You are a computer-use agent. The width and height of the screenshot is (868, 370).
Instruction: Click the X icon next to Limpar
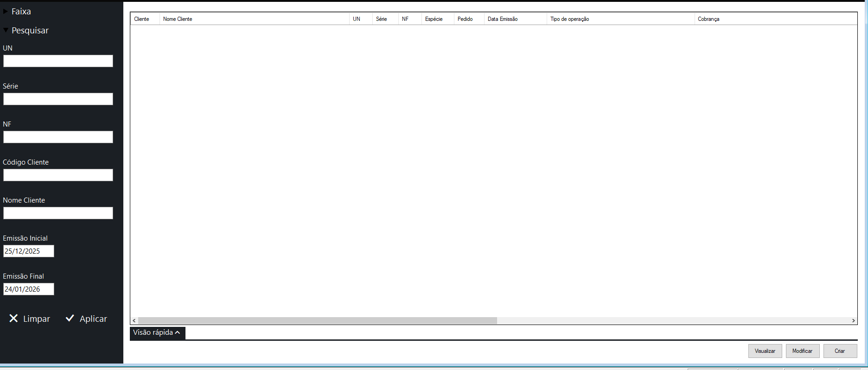coord(13,319)
